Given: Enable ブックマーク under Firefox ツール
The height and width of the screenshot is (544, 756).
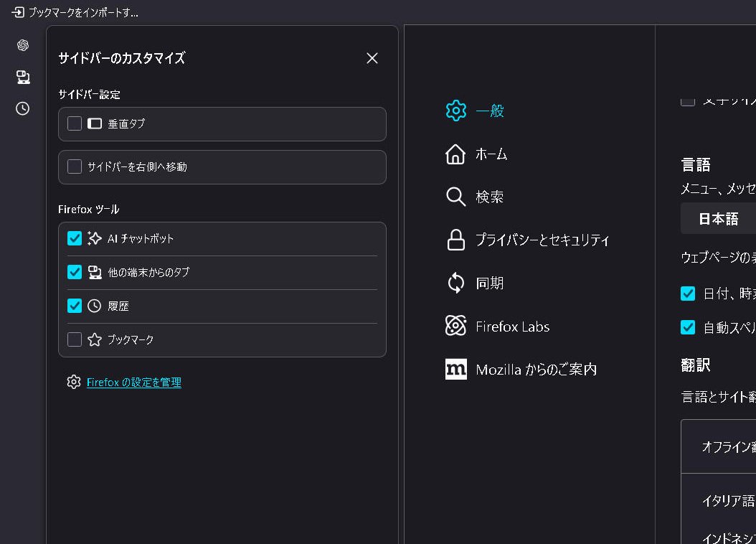Looking at the screenshot, I should point(74,339).
